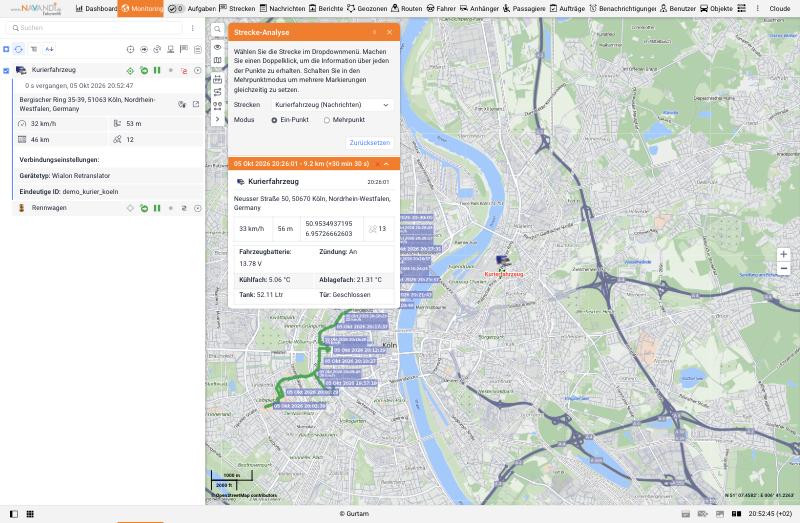Screen dimensions: 800x523
Task: Open the Geozonen tab
Action: pyautogui.click(x=367, y=9)
